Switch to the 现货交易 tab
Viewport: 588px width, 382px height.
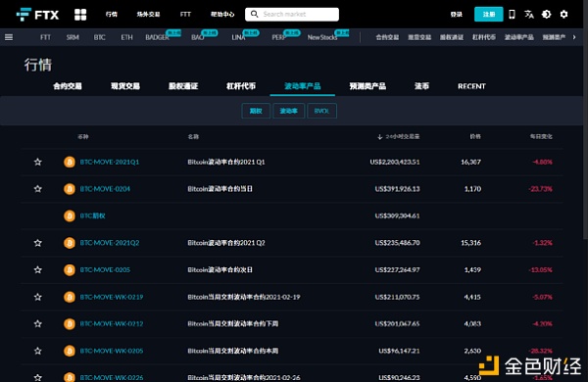coord(125,86)
